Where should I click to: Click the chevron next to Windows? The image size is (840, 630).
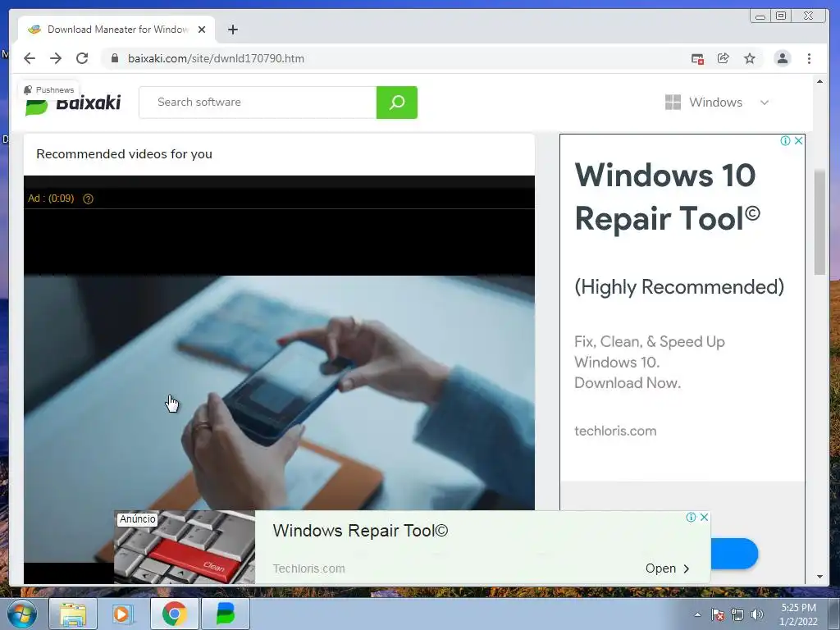pyautogui.click(x=765, y=103)
